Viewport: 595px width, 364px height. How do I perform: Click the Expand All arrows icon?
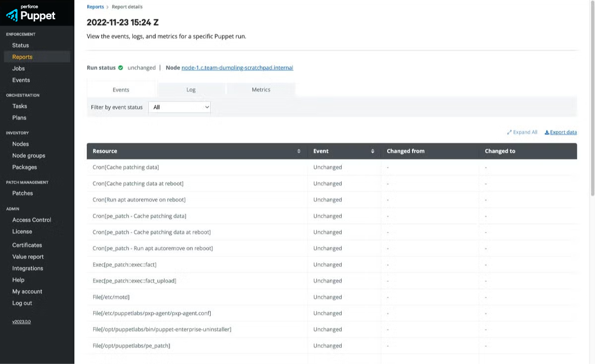(x=509, y=132)
